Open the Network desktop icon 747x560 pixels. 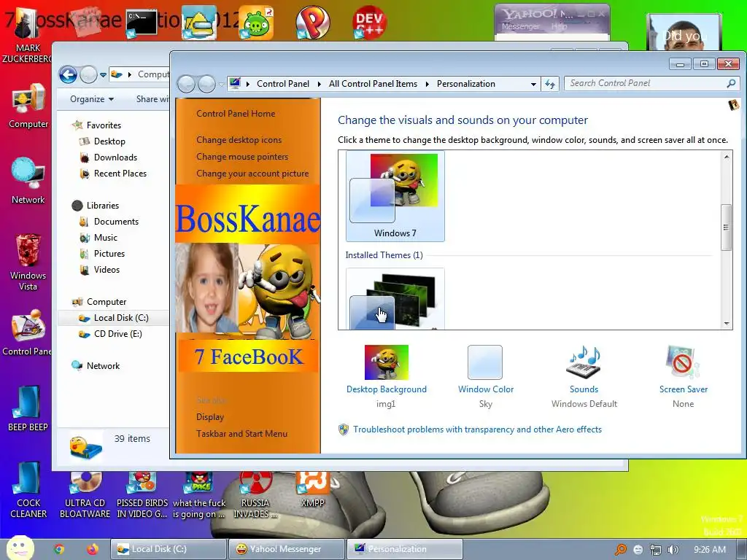(x=28, y=181)
